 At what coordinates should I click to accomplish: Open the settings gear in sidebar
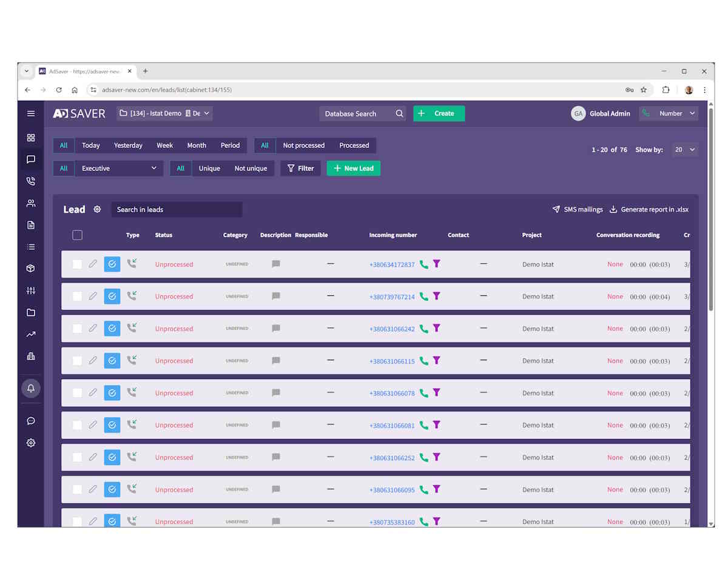31,443
